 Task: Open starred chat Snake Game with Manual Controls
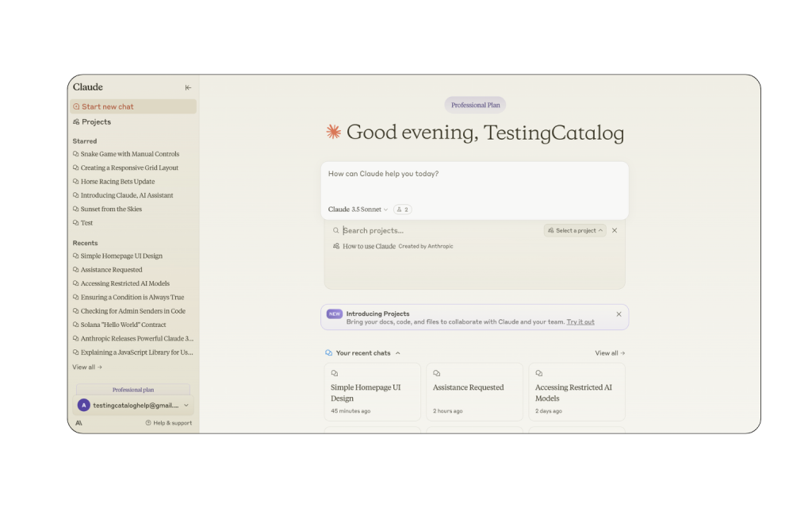(x=129, y=154)
